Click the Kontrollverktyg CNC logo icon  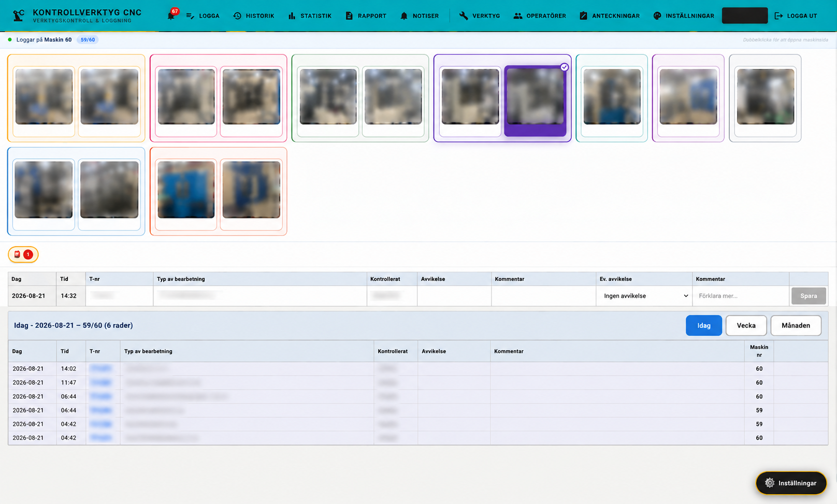(19, 16)
